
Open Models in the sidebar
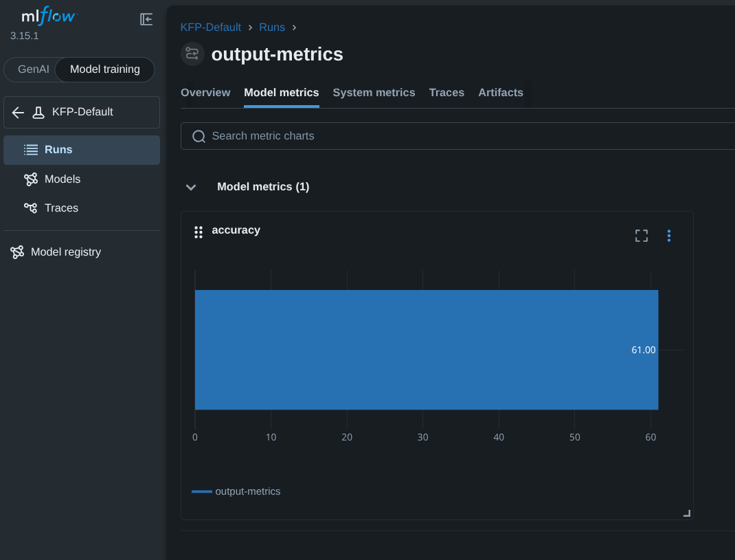click(82, 179)
